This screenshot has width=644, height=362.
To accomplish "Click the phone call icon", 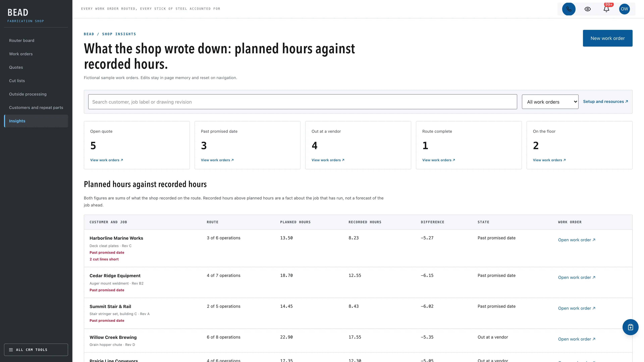I will (x=569, y=9).
